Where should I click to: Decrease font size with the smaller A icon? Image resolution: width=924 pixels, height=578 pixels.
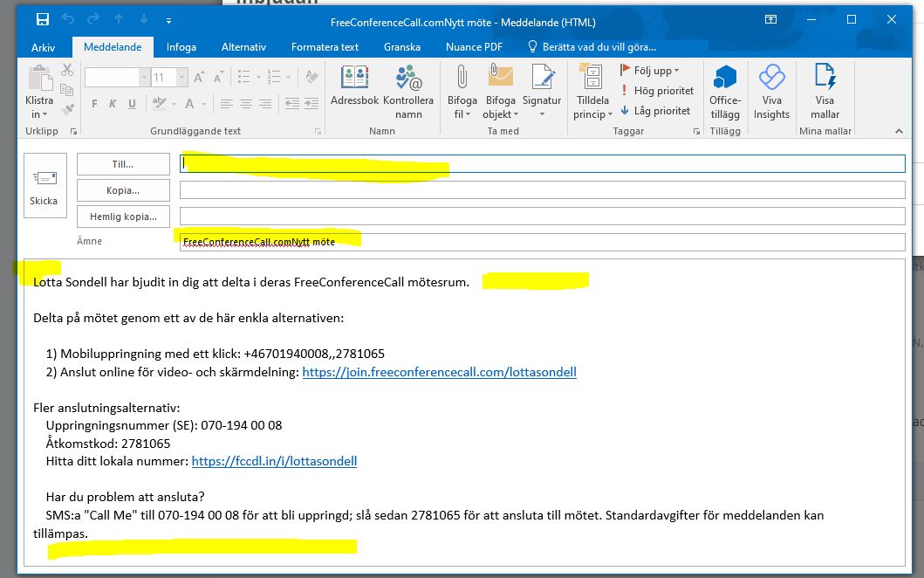pyautogui.click(x=219, y=77)
